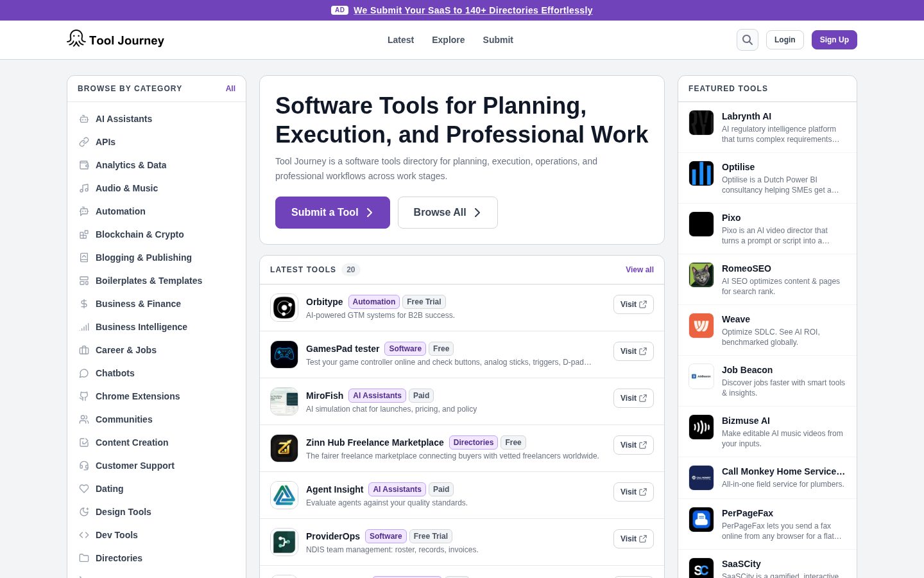Click the Optilise blue bars logo
Screen dimensions: 924x578
point(701,173)
